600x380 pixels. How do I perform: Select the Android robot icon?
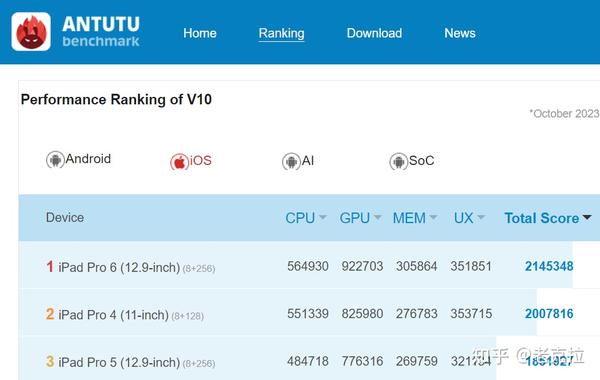click(55, 160)
